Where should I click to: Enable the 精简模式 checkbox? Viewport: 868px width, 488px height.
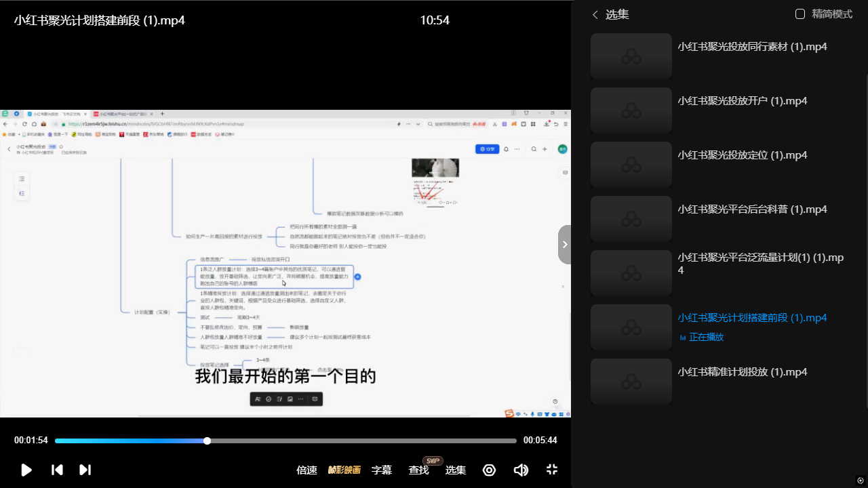point(800,14)
